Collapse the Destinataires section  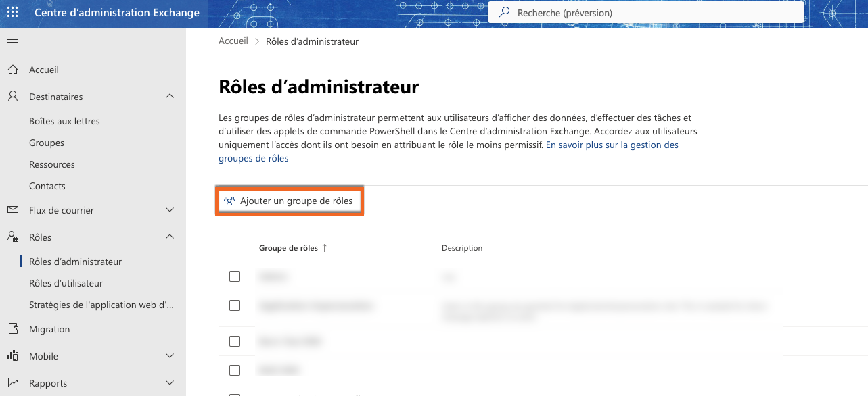(169, 96)
